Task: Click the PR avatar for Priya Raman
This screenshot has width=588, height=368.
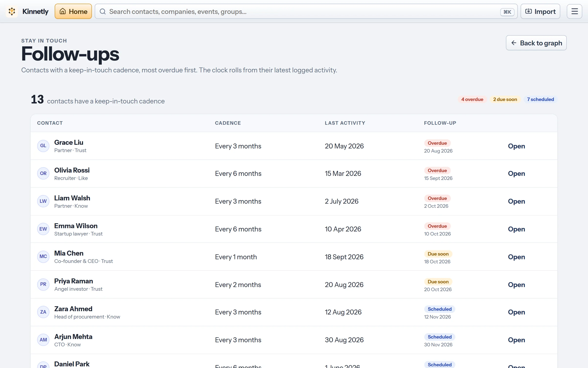Action: (x=43, y=284)
